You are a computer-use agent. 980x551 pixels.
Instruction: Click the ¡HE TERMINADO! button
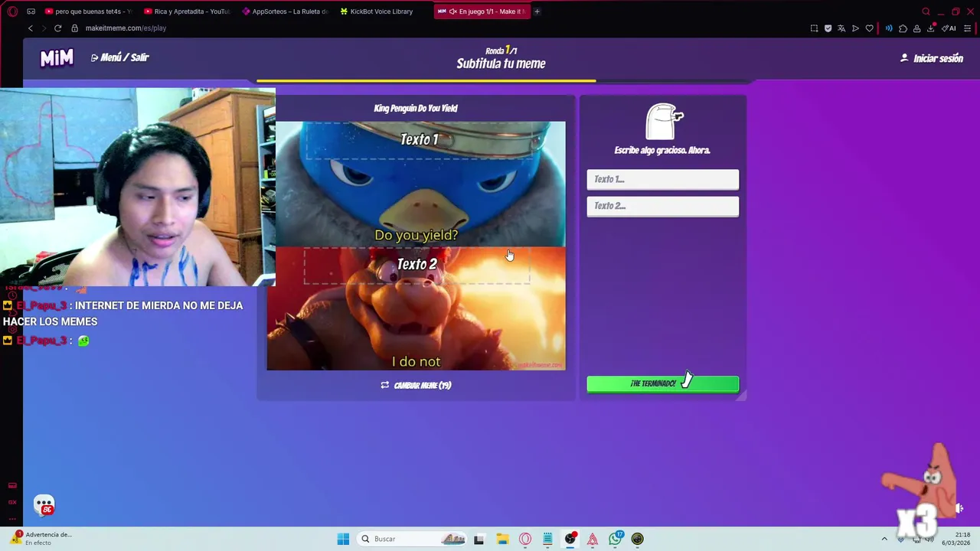point(663,383)
